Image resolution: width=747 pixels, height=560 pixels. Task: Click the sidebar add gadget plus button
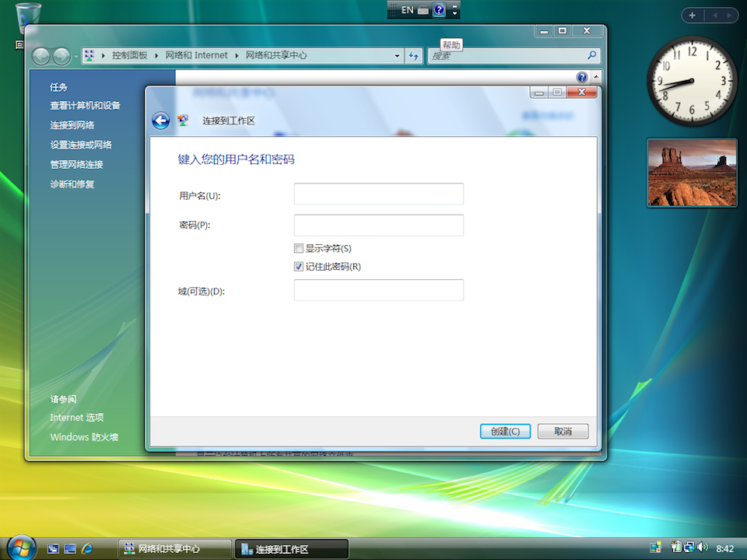[693, 16]
